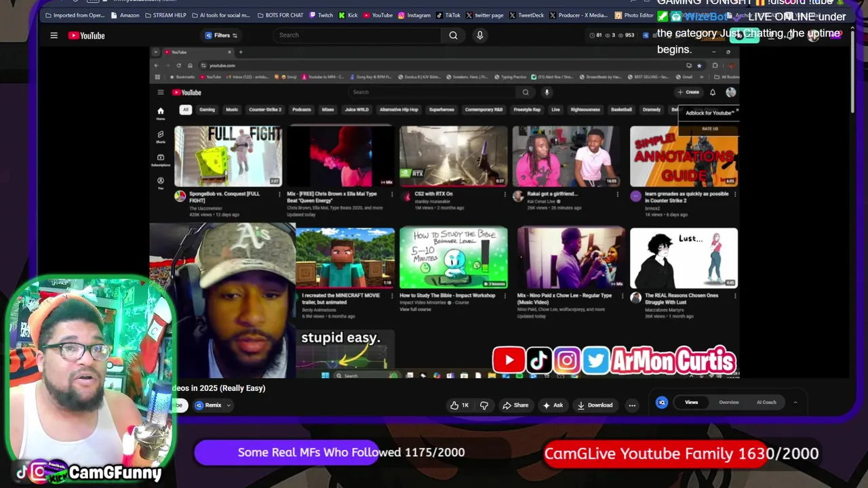Screen dimensions: 868x488
Task: Click the Share button
Action: click(515, 405)
